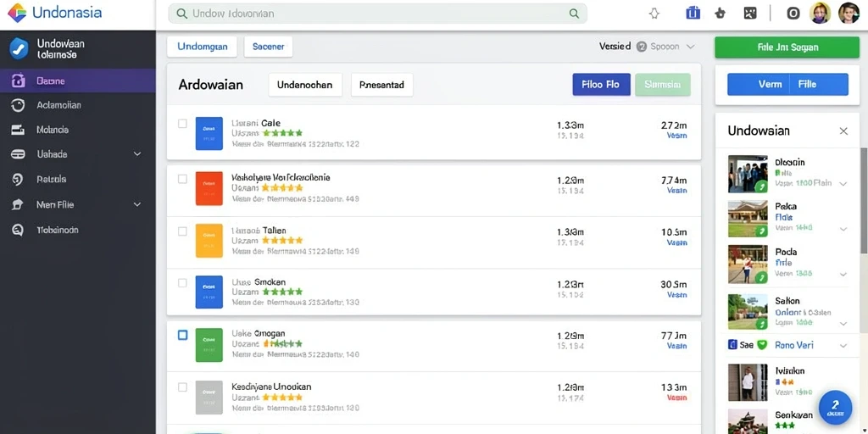This screenshot has height=434, width=868.
Task: Close the Undowaian side panel
Action: [843, 131]
